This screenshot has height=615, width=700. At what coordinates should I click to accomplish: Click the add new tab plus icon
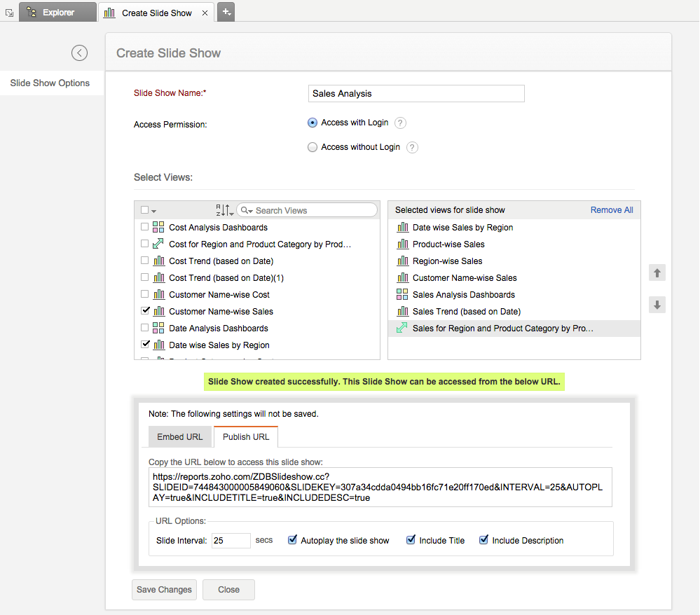click(226, 12)
